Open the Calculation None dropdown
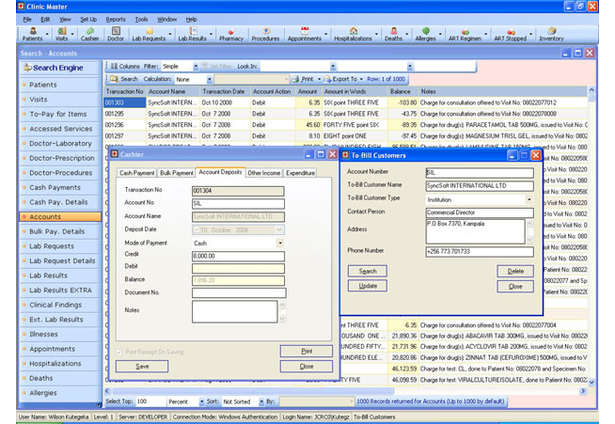615x424 pixels. (x=209, y=79)
